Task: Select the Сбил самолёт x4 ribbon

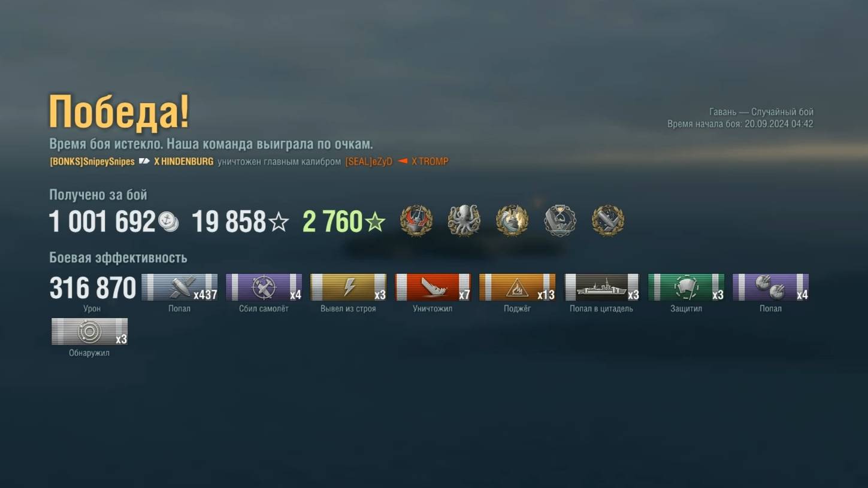Action: 264,287
